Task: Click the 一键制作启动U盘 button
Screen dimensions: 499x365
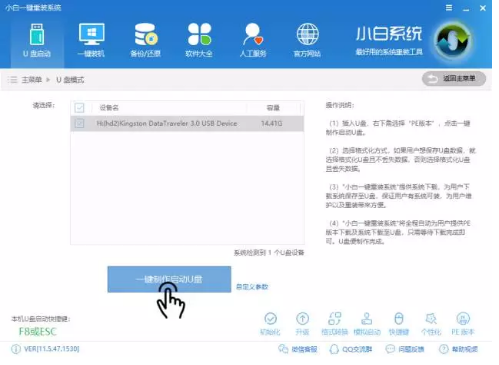Action: [x=169, y=279]
